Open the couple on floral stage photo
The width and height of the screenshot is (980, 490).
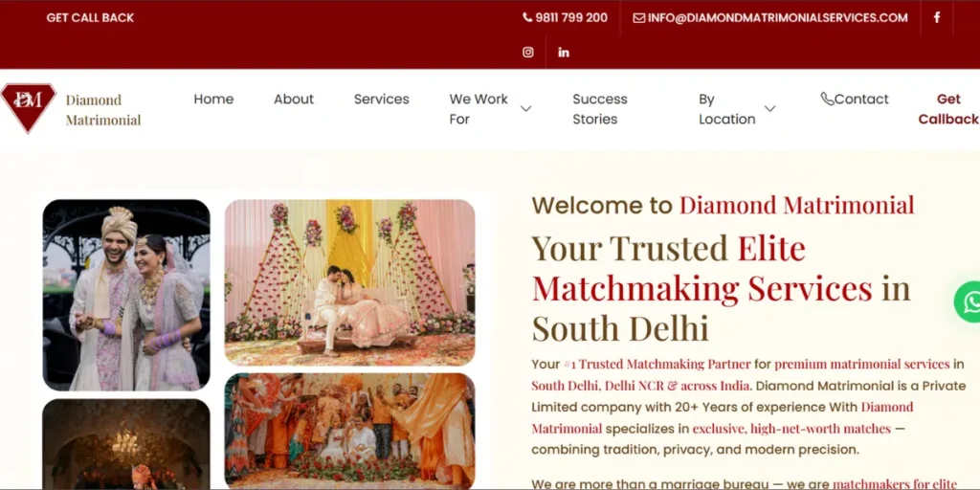350,282
